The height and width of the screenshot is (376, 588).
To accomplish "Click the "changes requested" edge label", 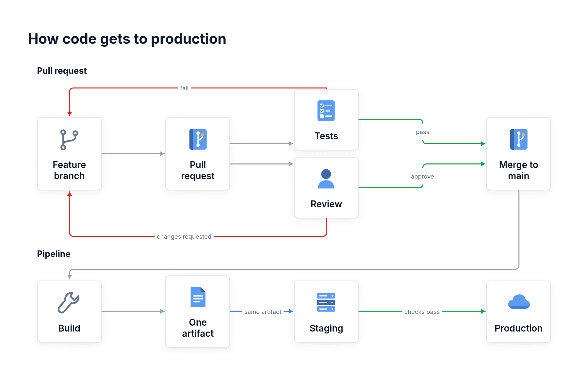I will click(x=184, y=237).
